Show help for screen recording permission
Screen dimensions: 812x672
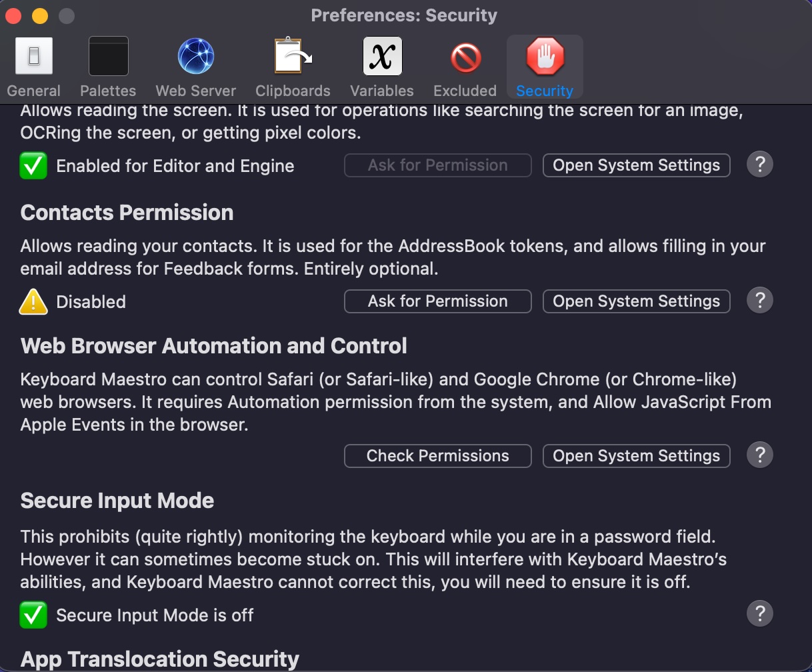(x=759, y=165)
